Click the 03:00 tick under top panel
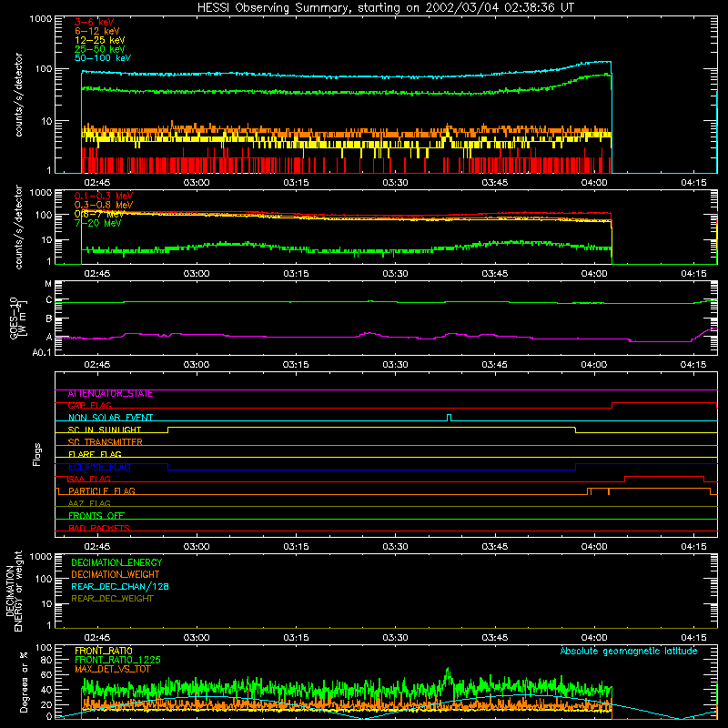This screenshot has height=728, width=728. coord(197,183)
